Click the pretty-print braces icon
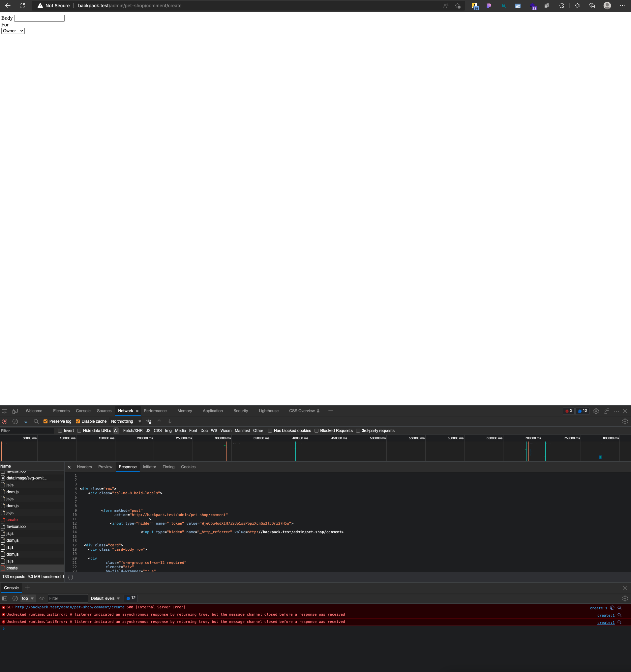 click(71, 577)
